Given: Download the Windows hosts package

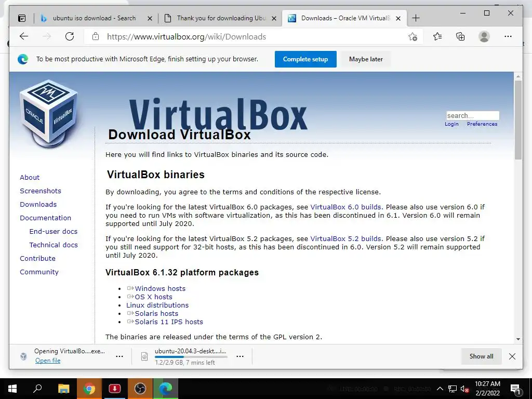Looking at the screenshot, I should (160, 289).
